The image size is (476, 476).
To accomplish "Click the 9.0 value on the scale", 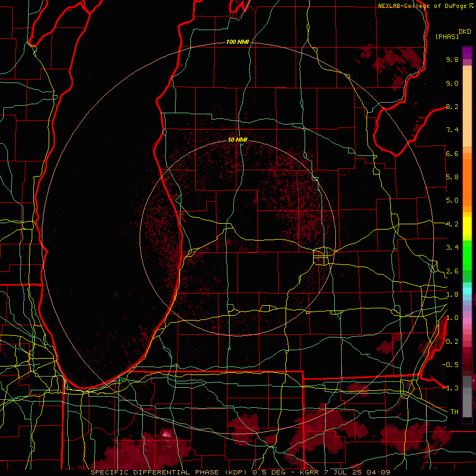I will coord(452,83).
